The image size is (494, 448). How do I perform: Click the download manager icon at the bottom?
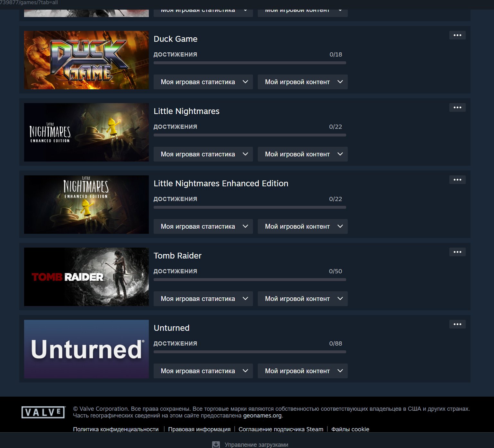pos(216,444)
